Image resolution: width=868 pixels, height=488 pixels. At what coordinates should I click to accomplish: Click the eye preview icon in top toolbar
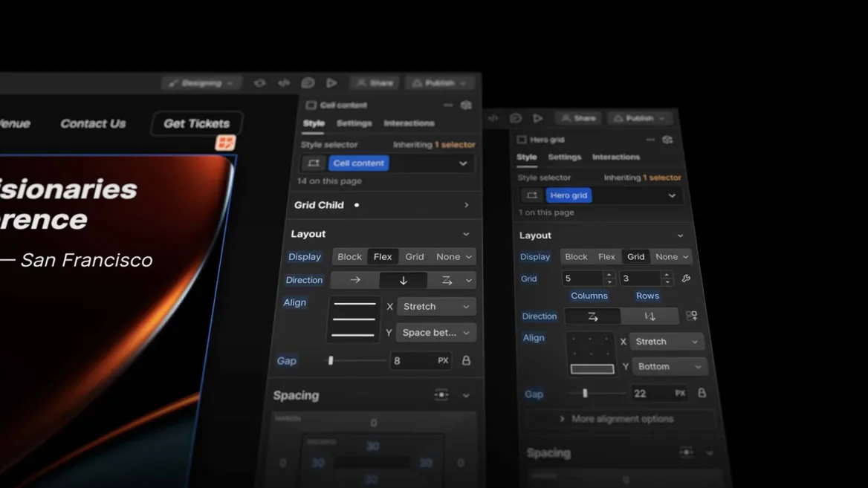tap(259, 83)
